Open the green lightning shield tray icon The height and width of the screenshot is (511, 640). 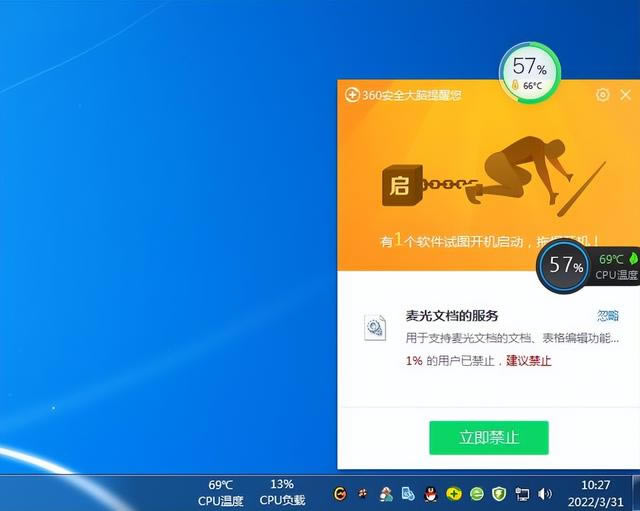pyautogui.click(x=499, y=494)
